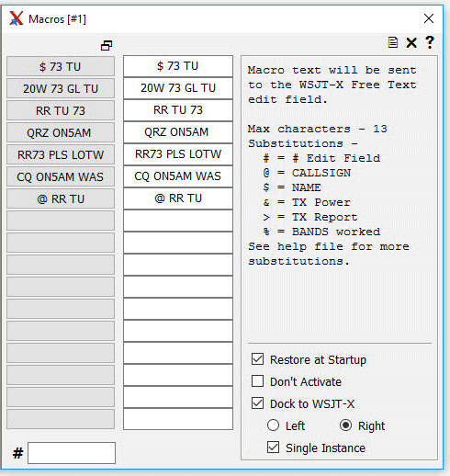Close the Macros window
The width and height of the screenshot is (450, 476).
(x=429, y=18)
